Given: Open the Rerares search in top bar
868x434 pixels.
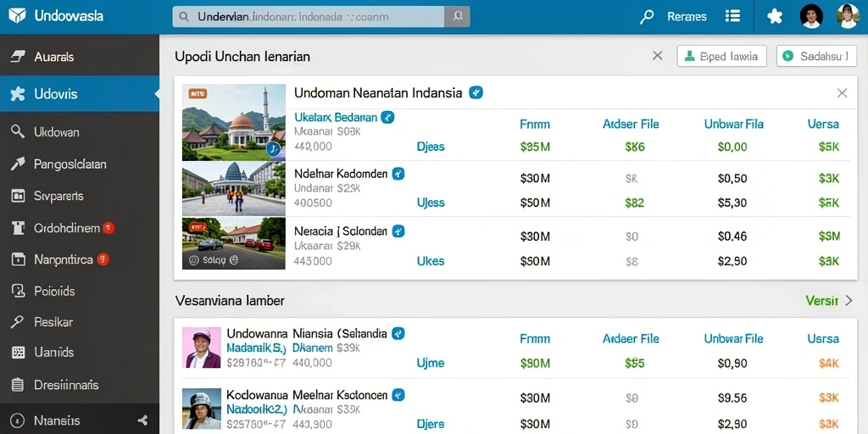Looking at the screenshot, I should [x=673, y=17].
